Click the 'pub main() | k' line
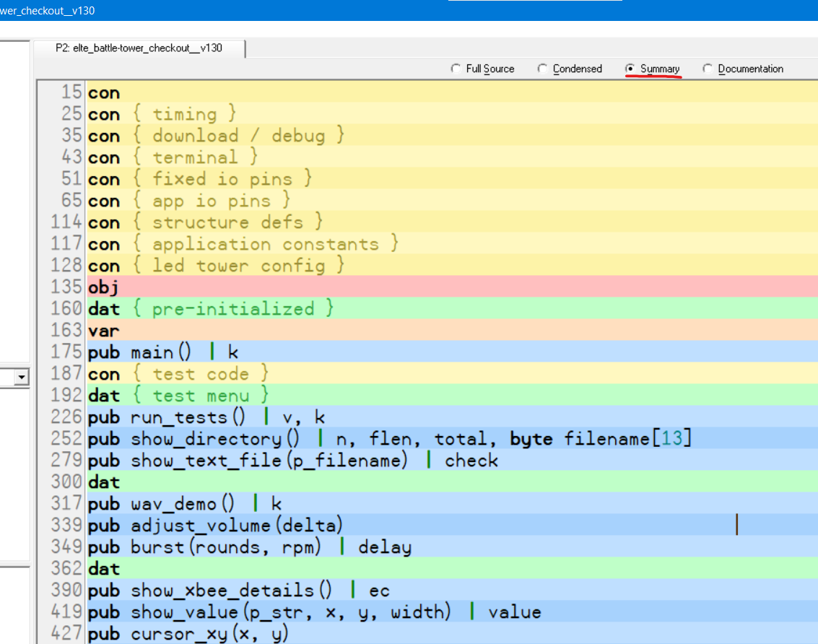The width and height of the screenshot is (818, 644). coord(453,352)
